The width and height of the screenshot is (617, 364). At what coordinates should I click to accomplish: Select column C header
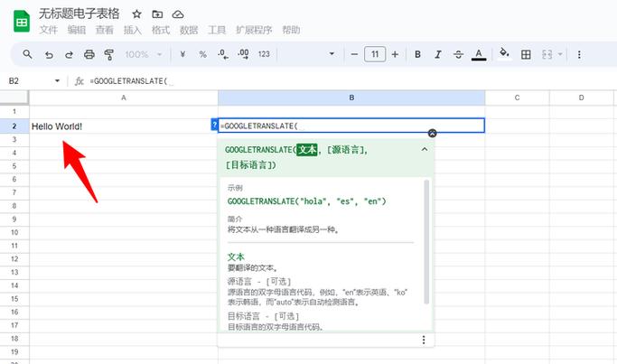(x=517, y=98)
